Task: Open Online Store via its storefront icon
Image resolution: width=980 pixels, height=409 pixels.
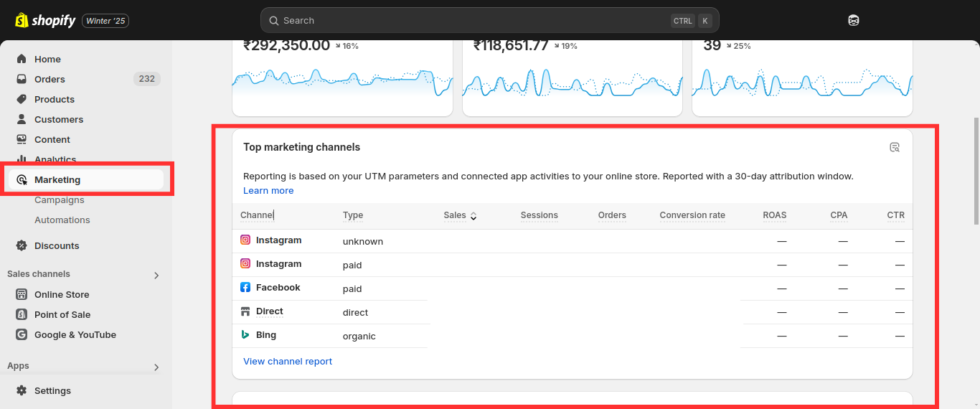Action: 22,294
